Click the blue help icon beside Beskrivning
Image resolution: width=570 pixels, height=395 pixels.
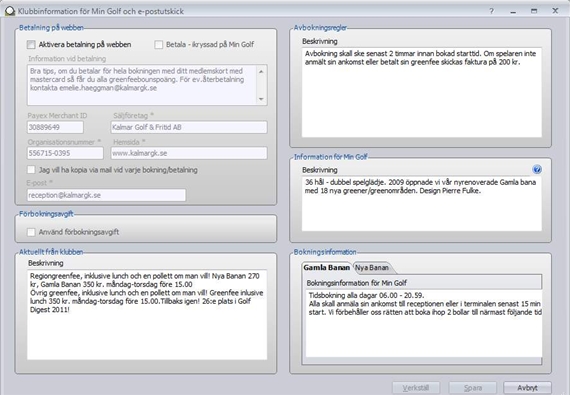point(537,169)
